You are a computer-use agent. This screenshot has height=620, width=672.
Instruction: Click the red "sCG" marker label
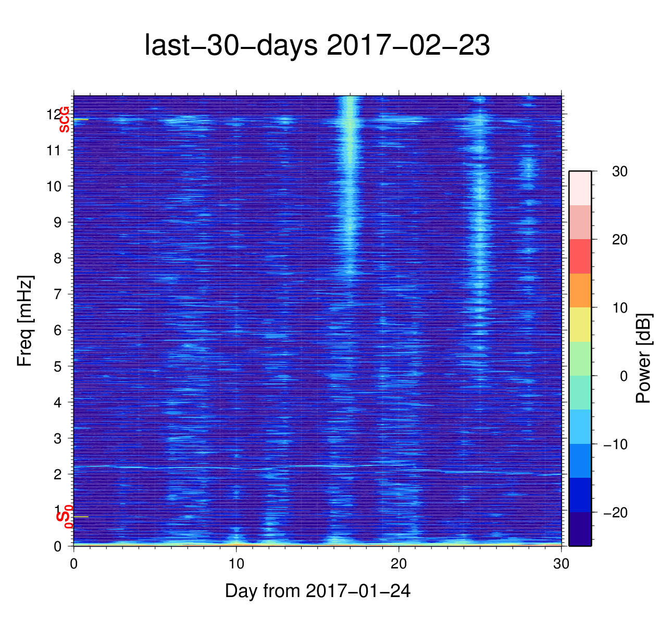click(x=64, y=119)
